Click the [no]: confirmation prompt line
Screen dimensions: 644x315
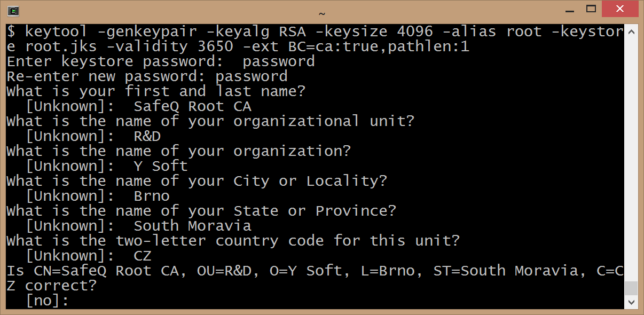(x=47, y=301)
